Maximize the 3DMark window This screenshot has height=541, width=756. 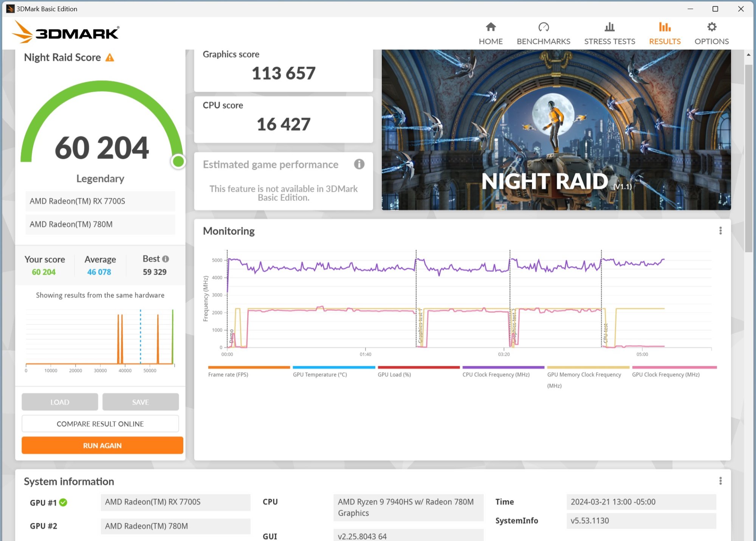point(715,9)
